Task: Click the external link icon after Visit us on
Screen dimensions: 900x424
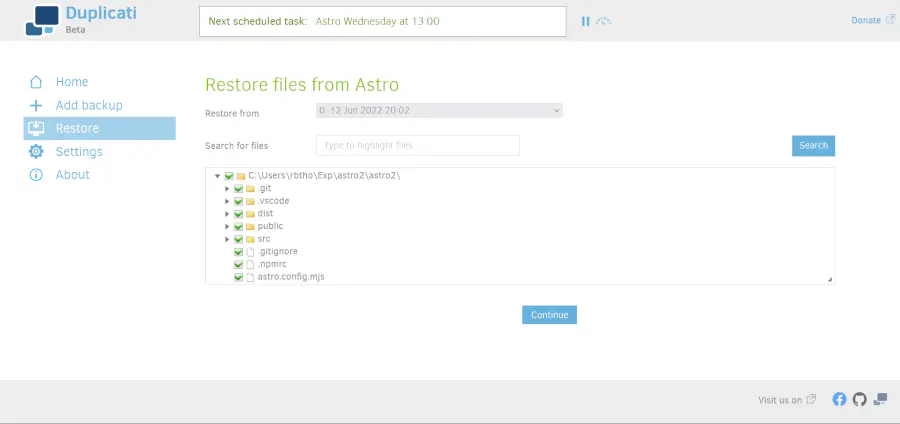Action: point(811,399)
